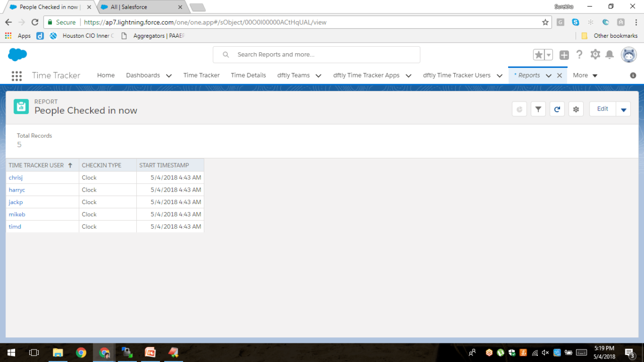Open the notifications bell
This screenshot has width=644, height=362.
609,55
